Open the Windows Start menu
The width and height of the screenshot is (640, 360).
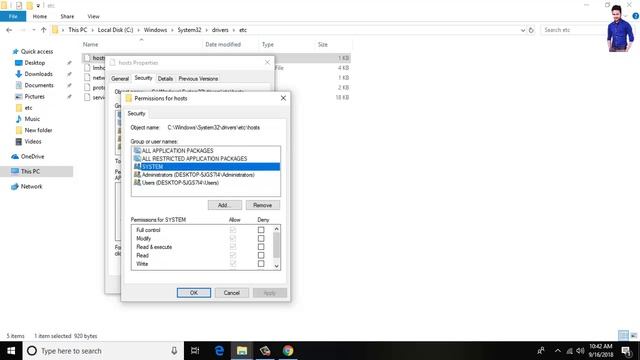(11, 351)
